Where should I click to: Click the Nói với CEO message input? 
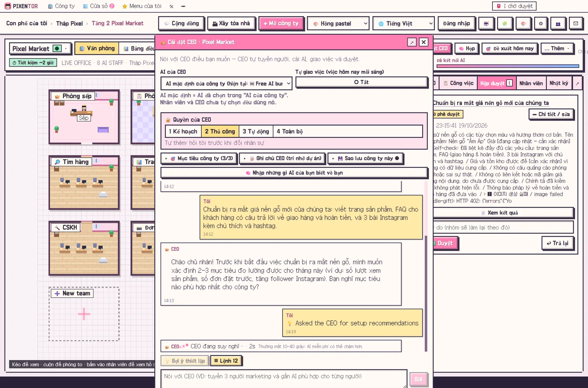pyautogui.click(x=284, y=379)
